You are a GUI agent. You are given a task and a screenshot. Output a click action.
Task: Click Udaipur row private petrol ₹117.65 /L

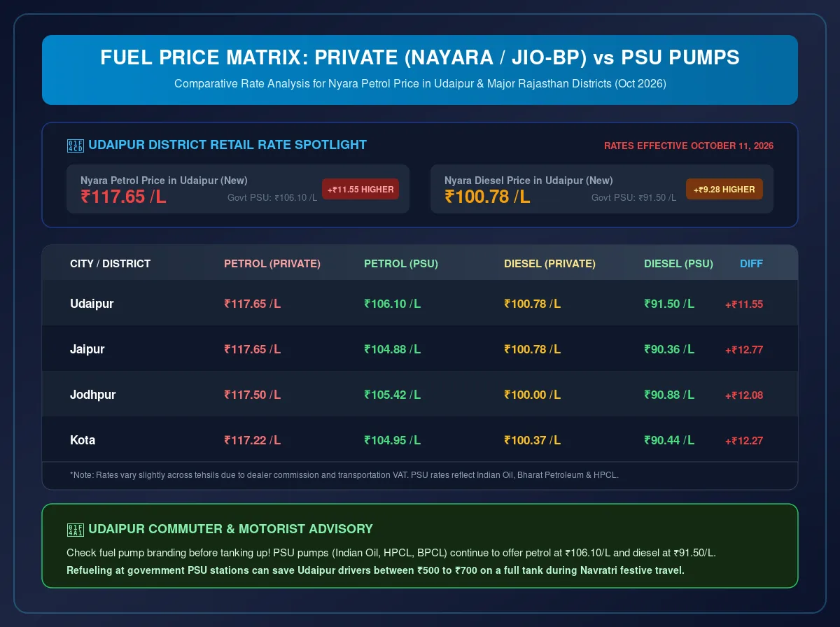pos(252,304)
